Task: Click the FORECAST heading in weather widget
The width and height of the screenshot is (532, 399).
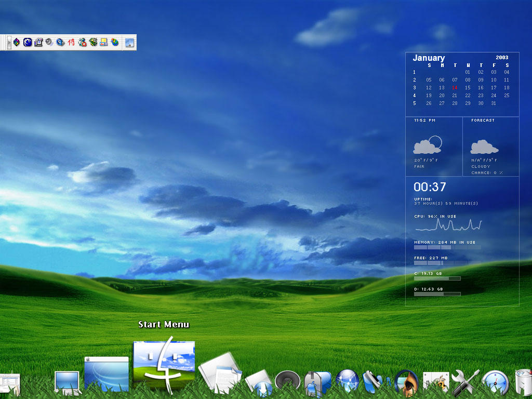Action: pyautogui.click(x=483, y=121)
